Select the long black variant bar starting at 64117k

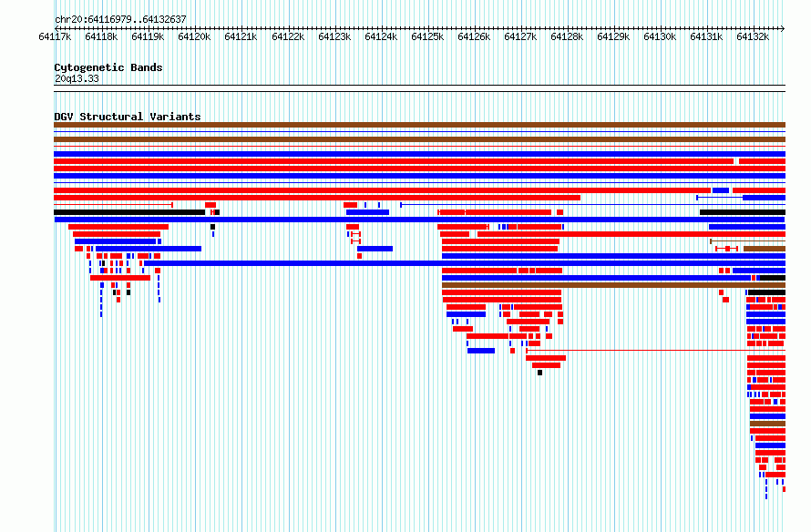point(129,212)
